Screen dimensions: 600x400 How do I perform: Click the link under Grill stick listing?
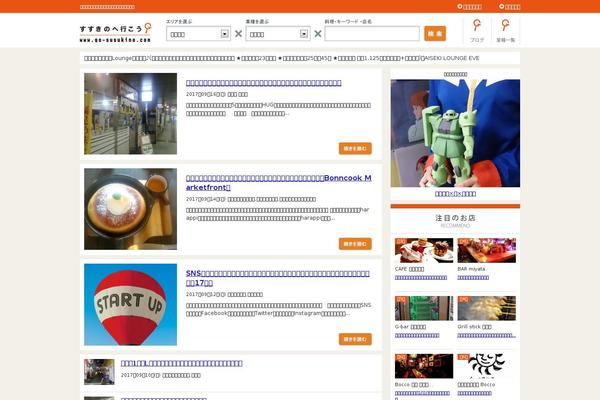click(487, 335)
